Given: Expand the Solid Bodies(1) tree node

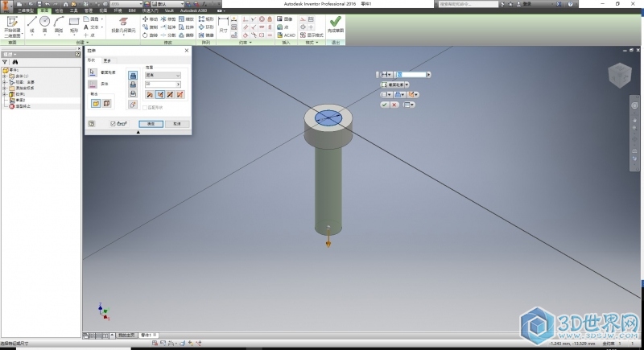Looking at the screenshot, I should pos(5,76).
